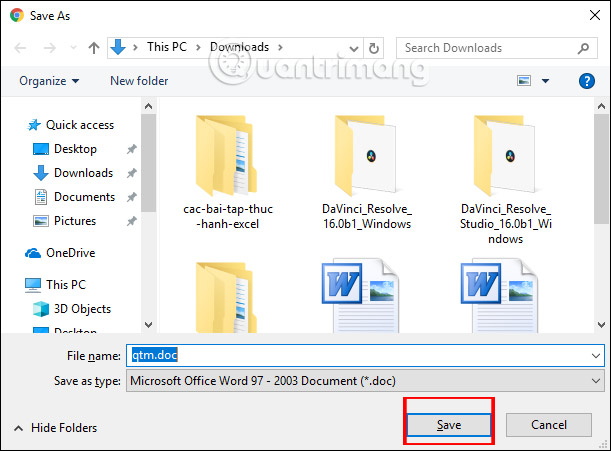Select the cac-bai-tap-thuc-hanh-excel folder
Image resolution: width=611 pixels, height=451 pixels.
[x=228, y=173]
